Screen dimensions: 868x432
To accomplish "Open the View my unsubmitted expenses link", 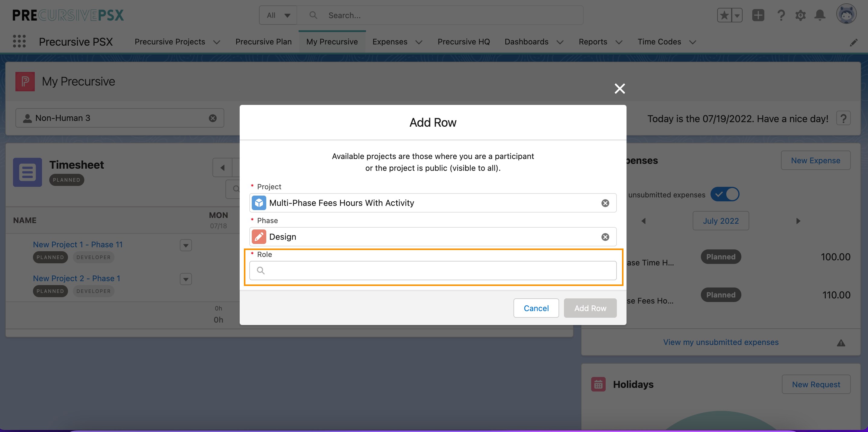I will (721, 342).
